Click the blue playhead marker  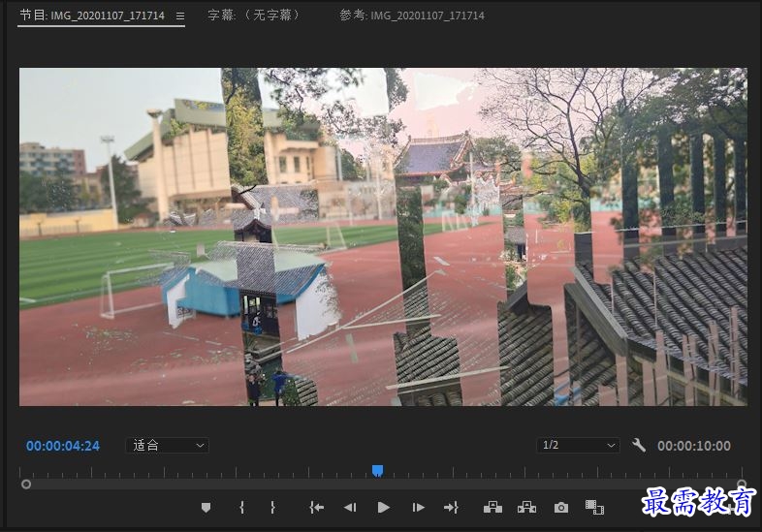coord(377,470)
